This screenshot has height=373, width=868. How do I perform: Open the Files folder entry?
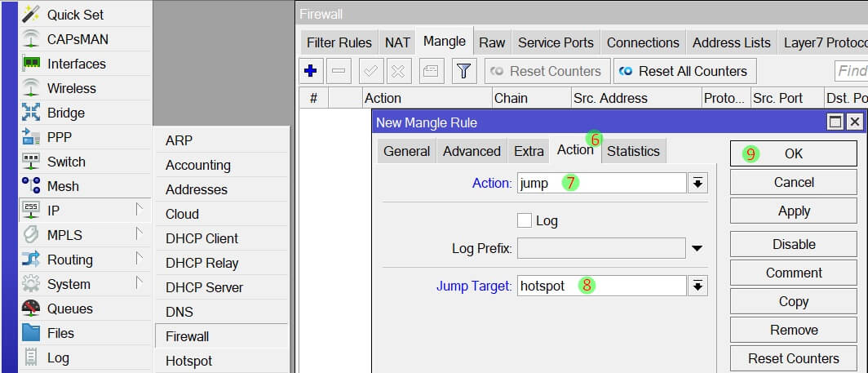(60, 333)
